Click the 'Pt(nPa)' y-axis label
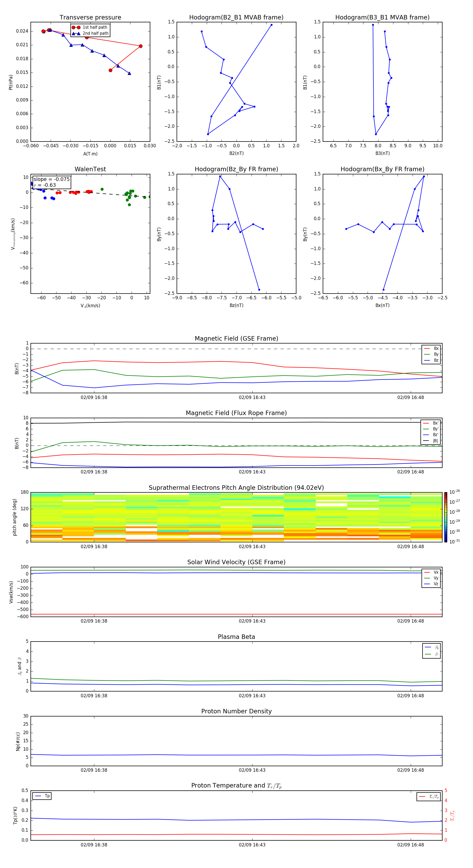Screen dimensions: 473x868 point(11,82)
